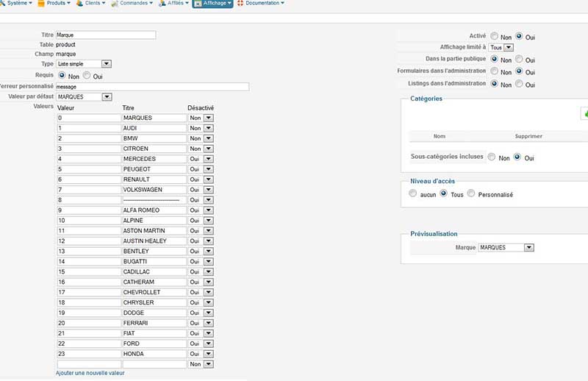Select 'Tous' access level
Image resolution: width=588 pixels, height=381 pixels.
tap(444, 193)
